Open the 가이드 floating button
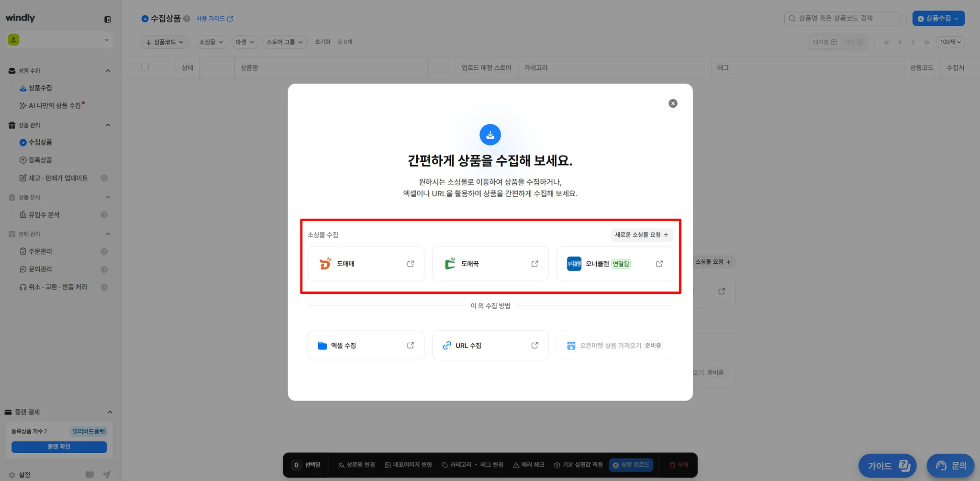The width and height of the screenshot is (980, 481). [x=887, y=466]
